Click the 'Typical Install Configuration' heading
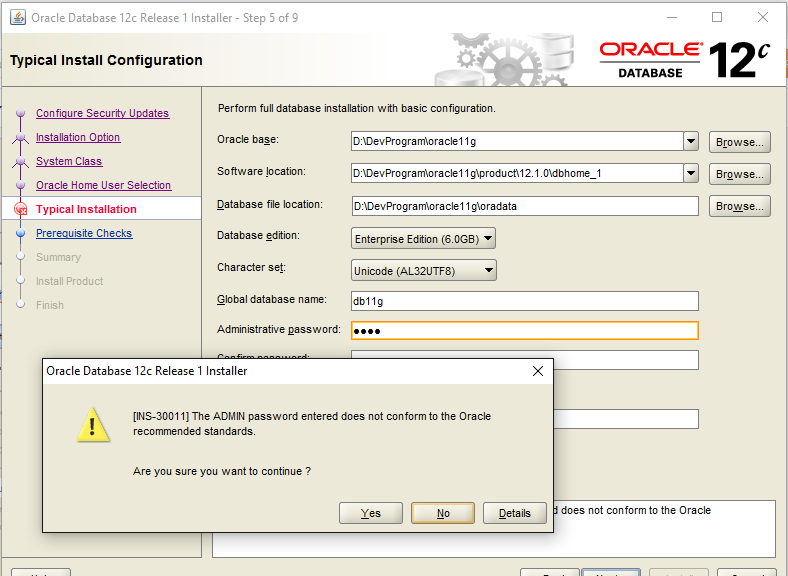 click(x=106, y=60)
